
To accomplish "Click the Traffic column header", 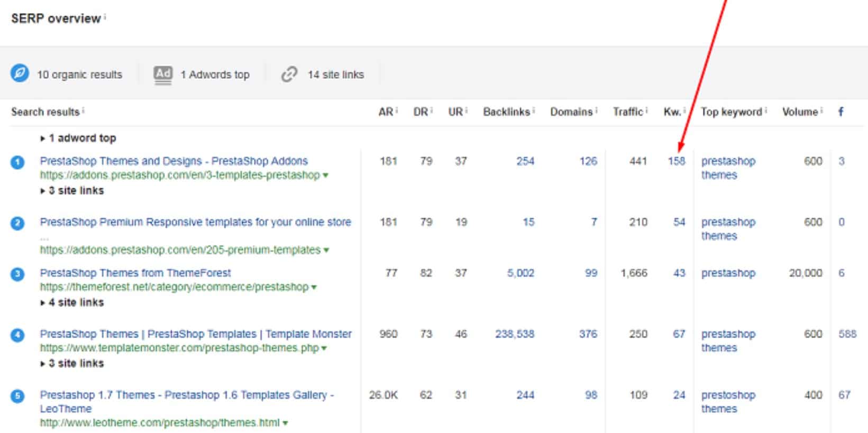I will (628, 112).
